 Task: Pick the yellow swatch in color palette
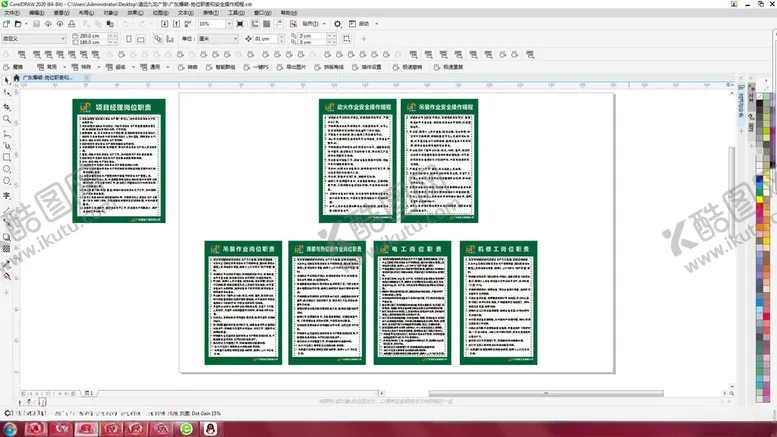[759, 199]
